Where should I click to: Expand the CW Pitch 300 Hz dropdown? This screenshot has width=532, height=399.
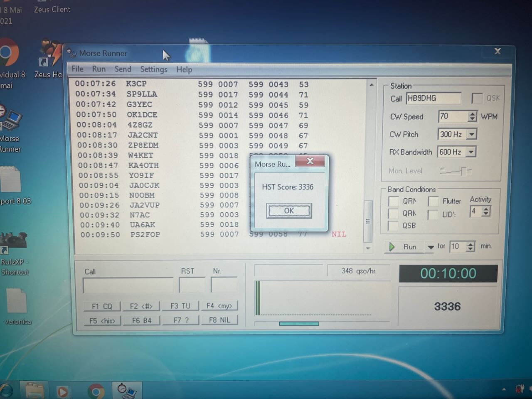[x=472, y=134]
